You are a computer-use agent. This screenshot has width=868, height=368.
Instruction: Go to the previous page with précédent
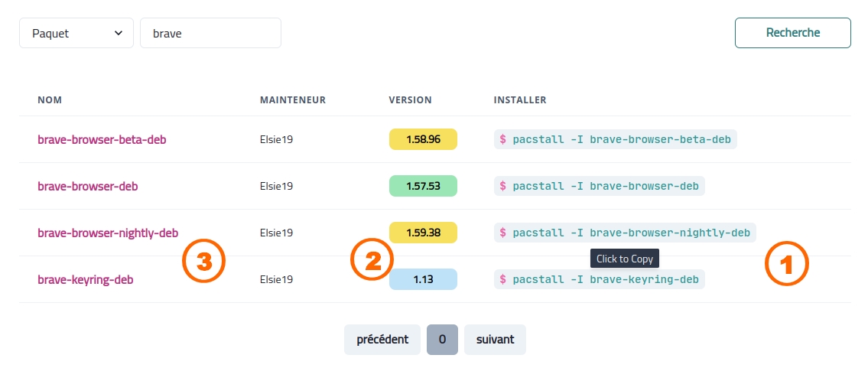pyautogui.click(x=382, y=339)
